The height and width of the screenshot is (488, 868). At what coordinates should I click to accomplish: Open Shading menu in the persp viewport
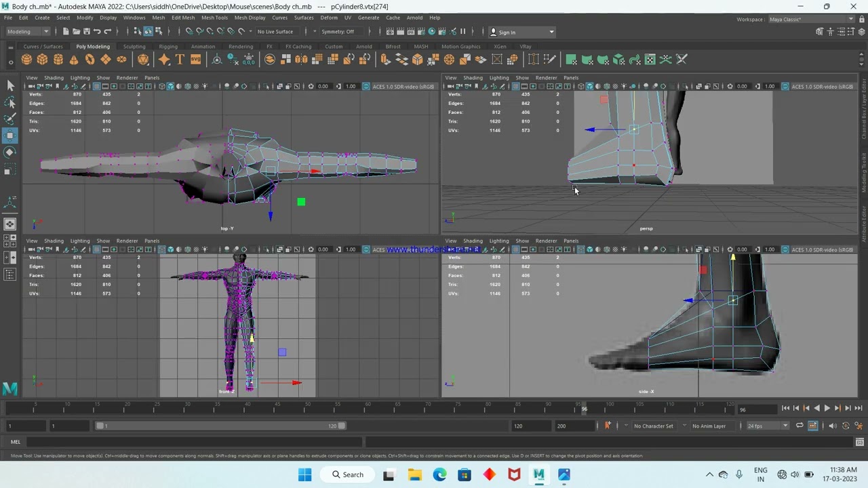point(473,78)
